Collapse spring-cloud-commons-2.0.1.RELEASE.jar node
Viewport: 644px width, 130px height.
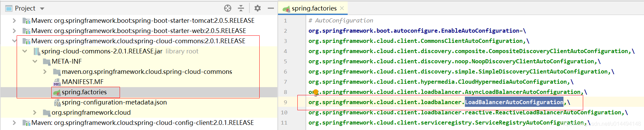tap(24, 51)
